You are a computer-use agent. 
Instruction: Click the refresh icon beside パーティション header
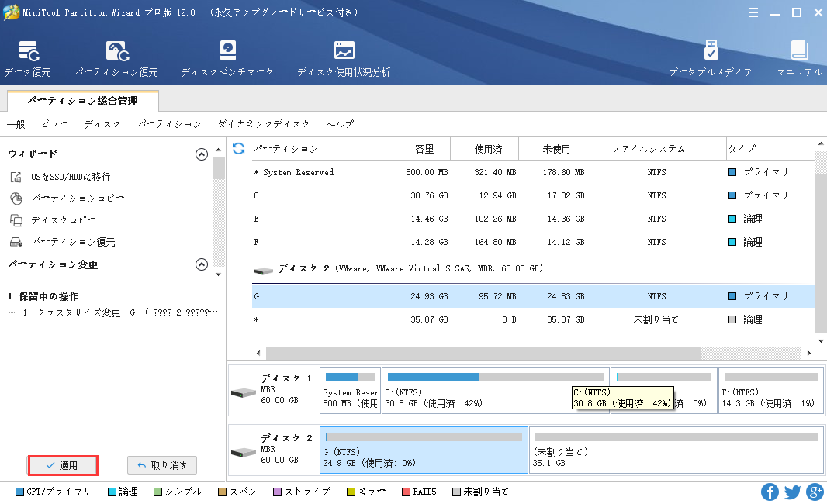239,149
